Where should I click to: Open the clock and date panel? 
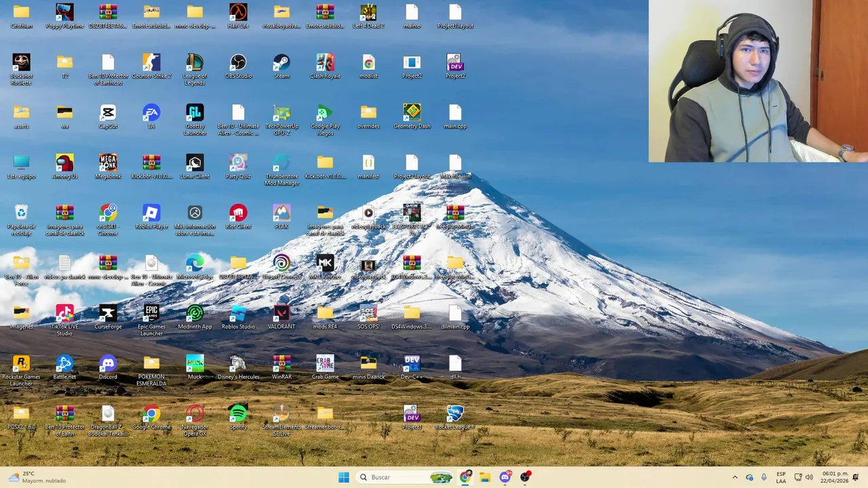[835, 477]
